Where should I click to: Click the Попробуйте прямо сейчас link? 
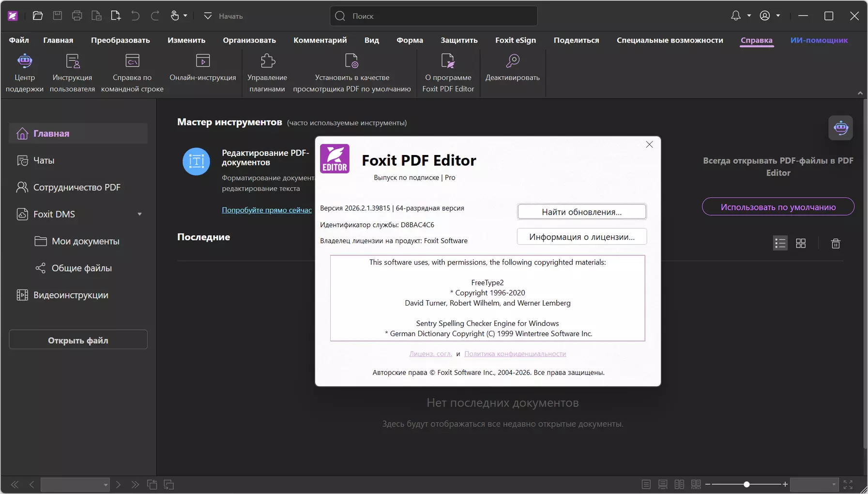point(267,210)
